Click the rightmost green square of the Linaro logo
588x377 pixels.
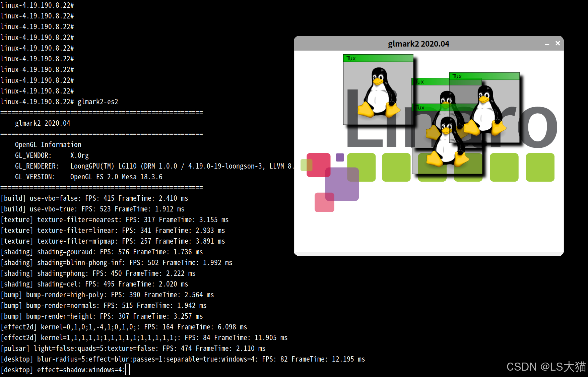pos(540,167)
